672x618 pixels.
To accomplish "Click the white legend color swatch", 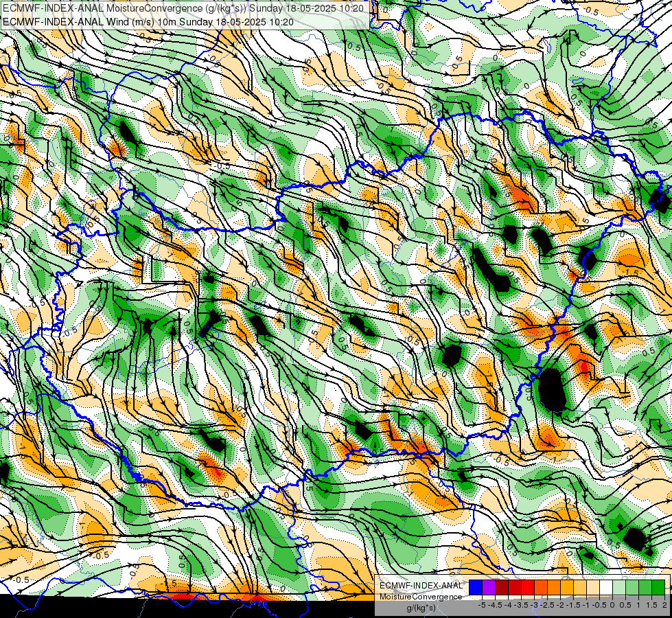I will click(605, 588).
